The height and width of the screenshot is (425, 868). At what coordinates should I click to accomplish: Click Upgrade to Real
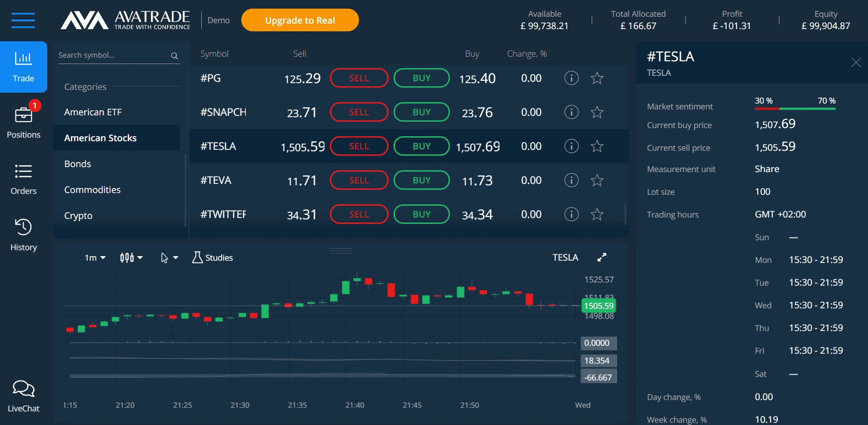299,20
